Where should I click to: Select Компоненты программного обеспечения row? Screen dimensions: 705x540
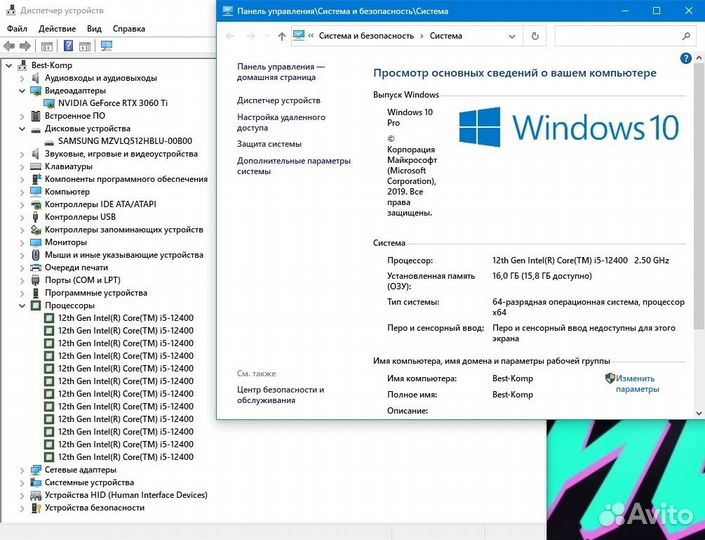tap(126, 179)
